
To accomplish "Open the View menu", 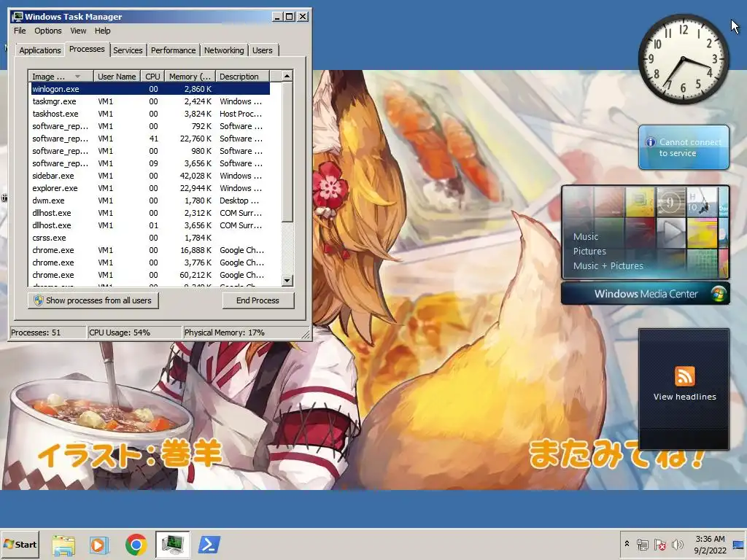I will click(78, 31).
